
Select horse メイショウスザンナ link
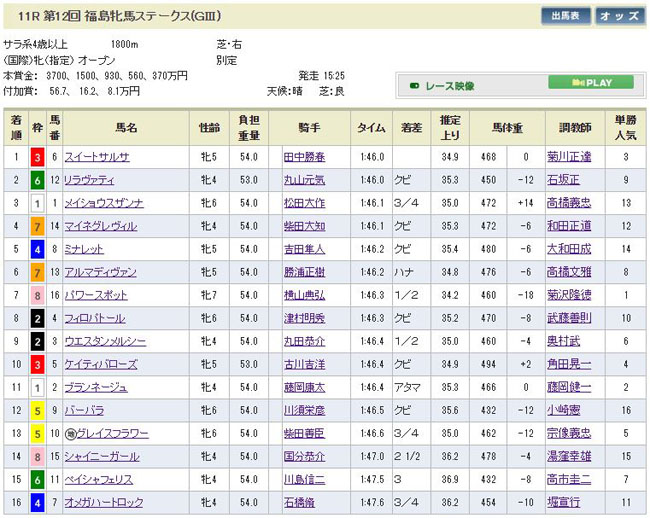(103, 203)
